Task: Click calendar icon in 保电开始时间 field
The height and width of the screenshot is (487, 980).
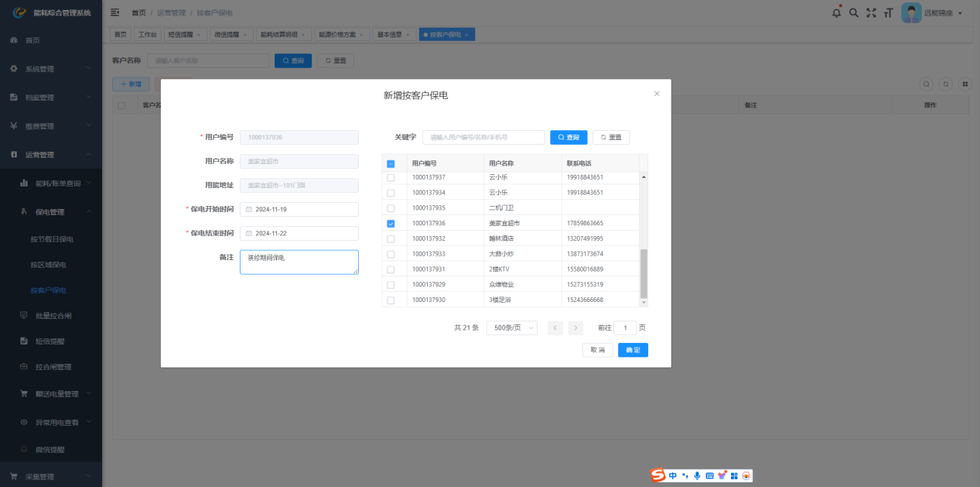Action: click(x=249, y=210)
